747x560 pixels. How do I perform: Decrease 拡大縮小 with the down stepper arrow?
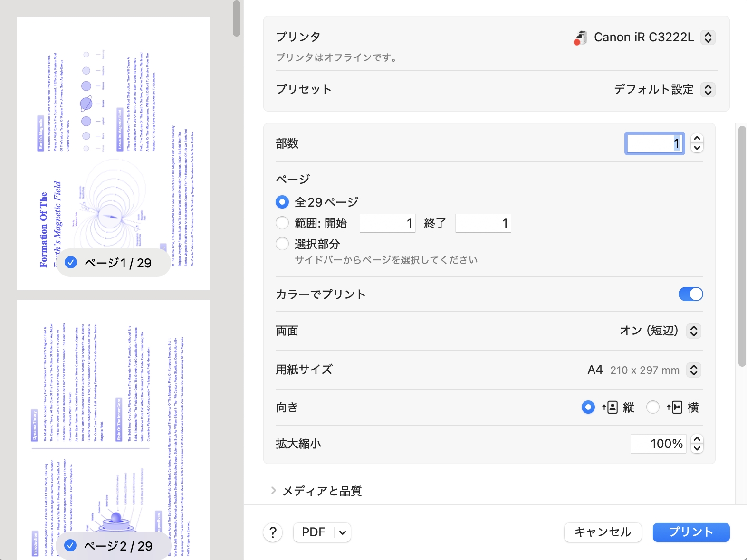(x=697, y=448)
